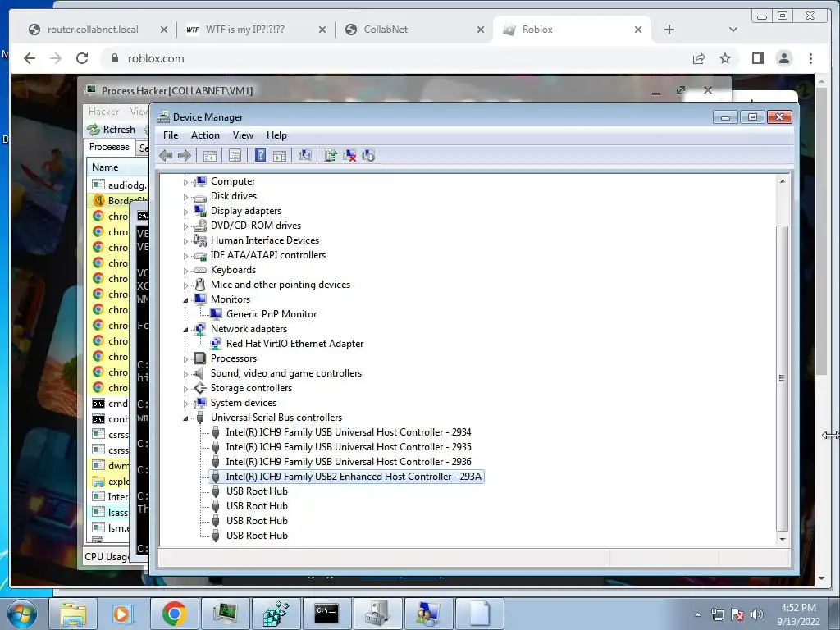Image resolution: width=840 pixels, height=630 pixels.
Task: Select ICH9 USB Universal Host Controller - 2934
Action: coord(348,432)
